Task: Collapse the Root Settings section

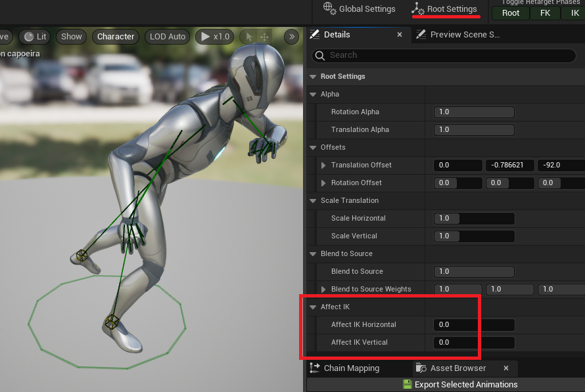Action: click(313, 77)
